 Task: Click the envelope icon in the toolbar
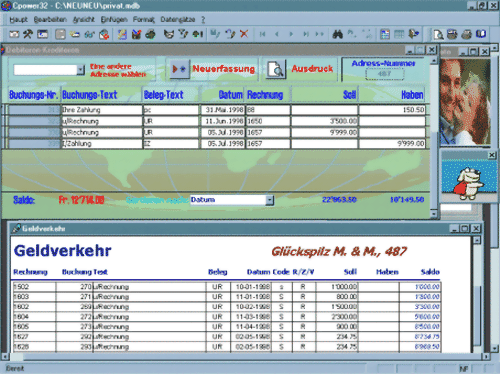14,34
